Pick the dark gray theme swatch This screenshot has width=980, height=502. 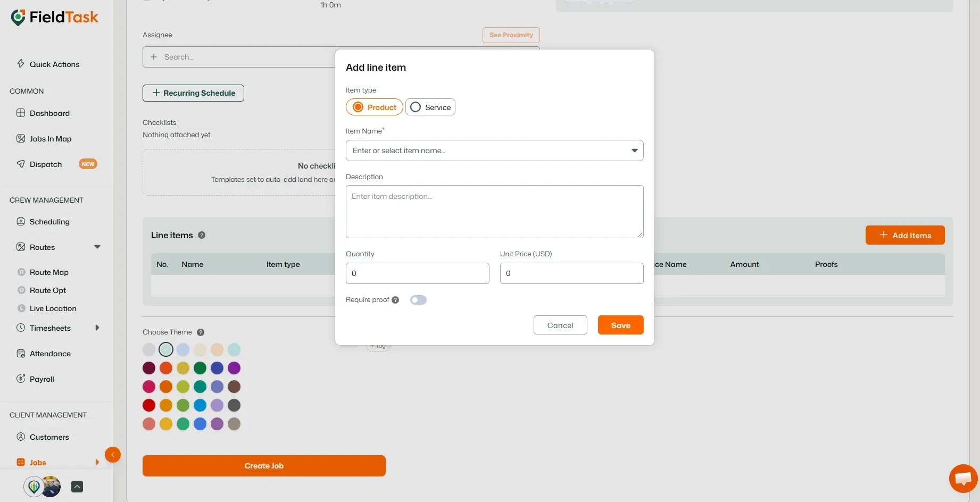[x=234, y=405]
